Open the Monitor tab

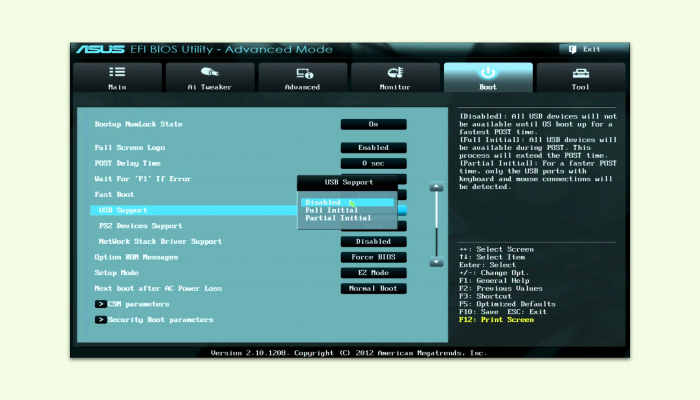coord(395,78)
